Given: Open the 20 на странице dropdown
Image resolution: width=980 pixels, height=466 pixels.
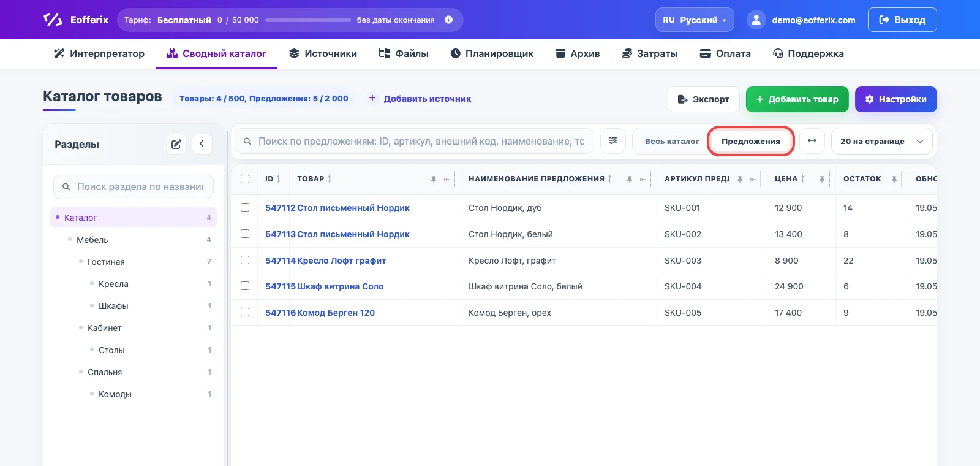Looking at the screenshot, I should coord(882,141).
